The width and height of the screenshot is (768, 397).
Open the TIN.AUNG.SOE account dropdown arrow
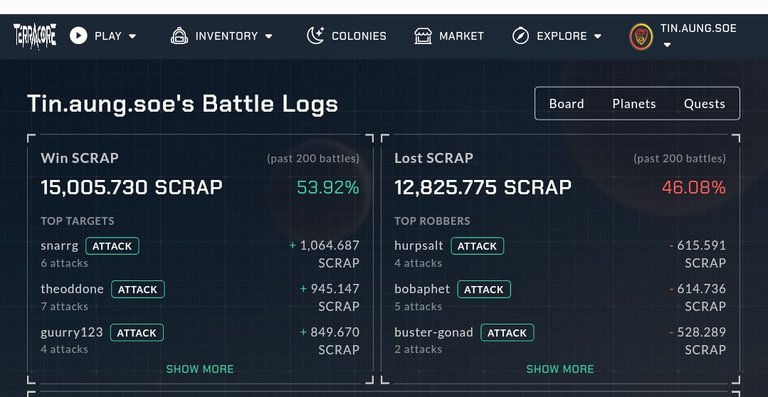click(x=667, y=45)
